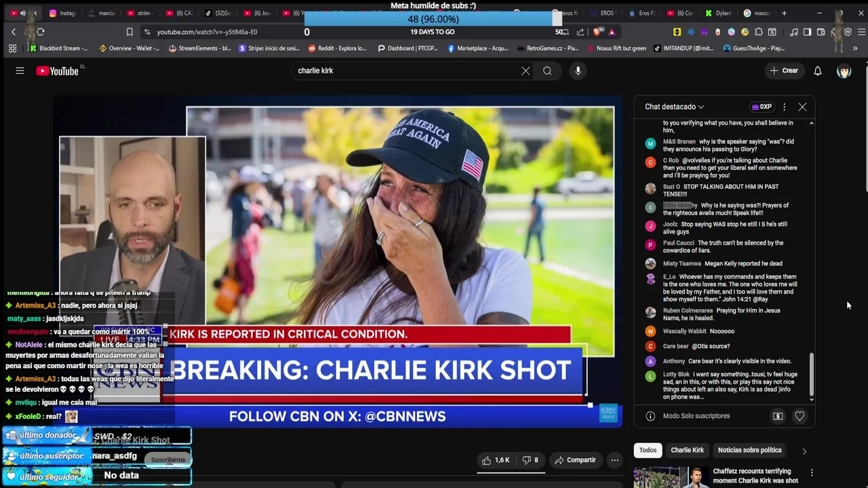The height and width of the screenshot is (488, 868).
Task: Open site settings icon in address bar
Action: point(147,32)
